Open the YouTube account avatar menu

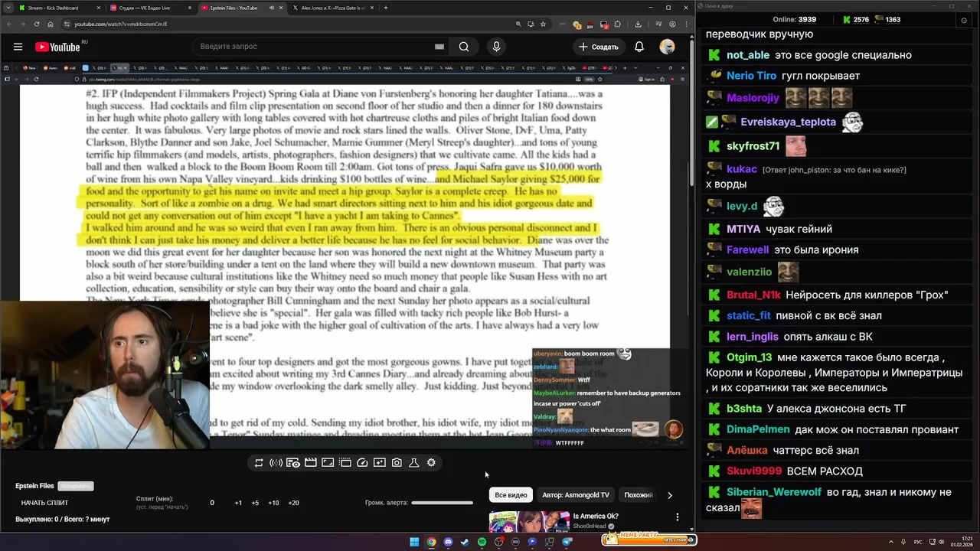(667, 47)
